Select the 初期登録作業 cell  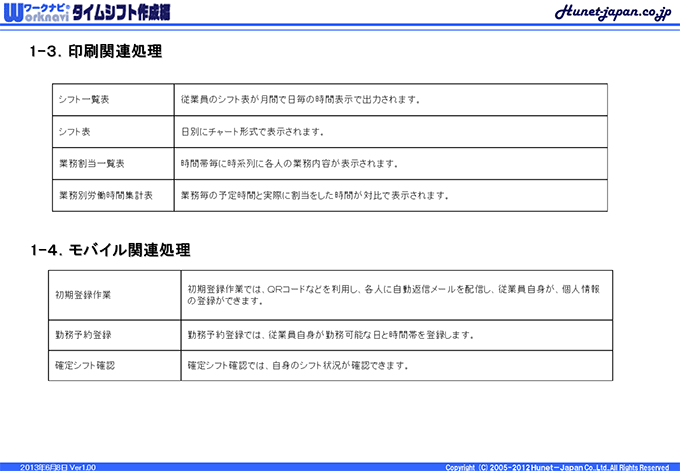[x=114, y=295]
